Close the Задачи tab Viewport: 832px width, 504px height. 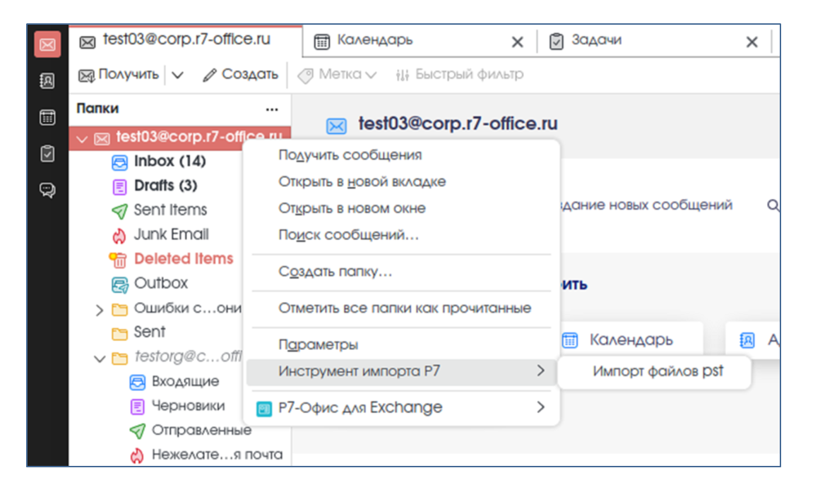coord(752,42)
